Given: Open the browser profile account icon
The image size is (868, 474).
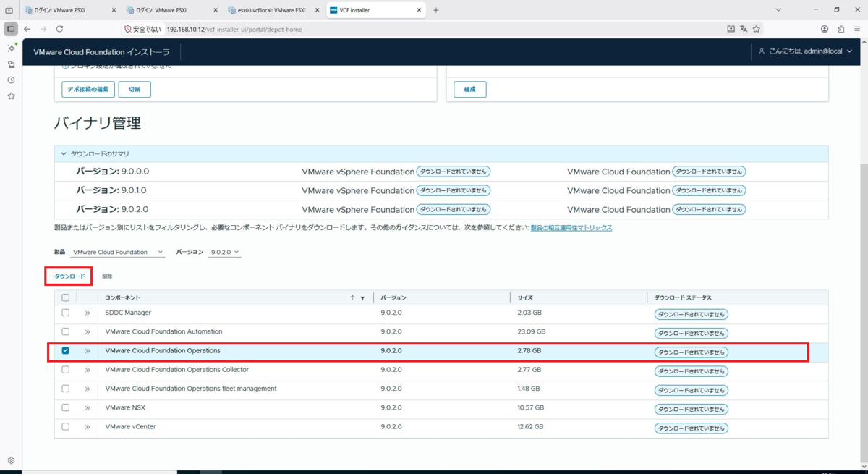Looking at the screenshot, I should click(x=825, y=29).
